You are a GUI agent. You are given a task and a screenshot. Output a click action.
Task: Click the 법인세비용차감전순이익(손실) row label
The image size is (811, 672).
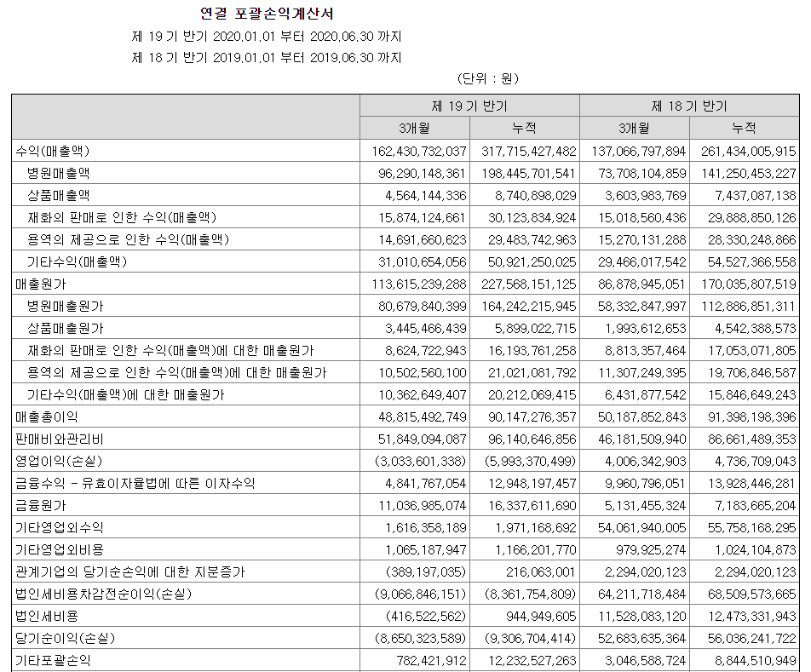click(103, 595)
